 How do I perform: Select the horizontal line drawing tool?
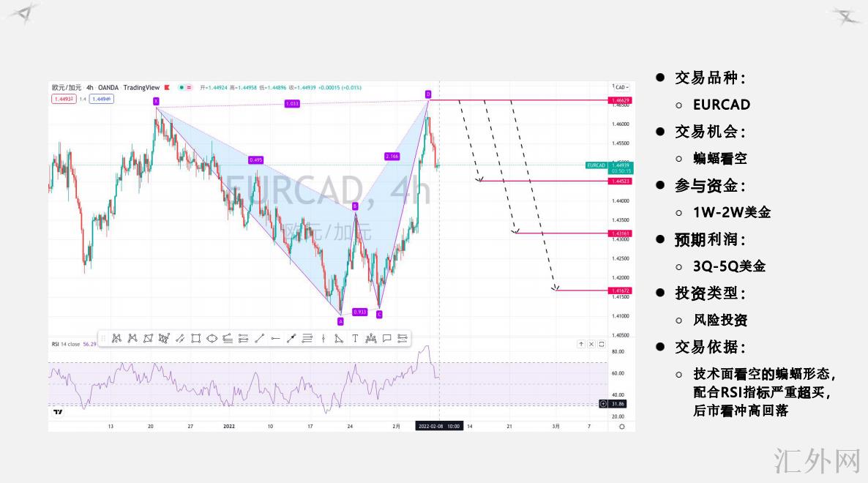275,338
